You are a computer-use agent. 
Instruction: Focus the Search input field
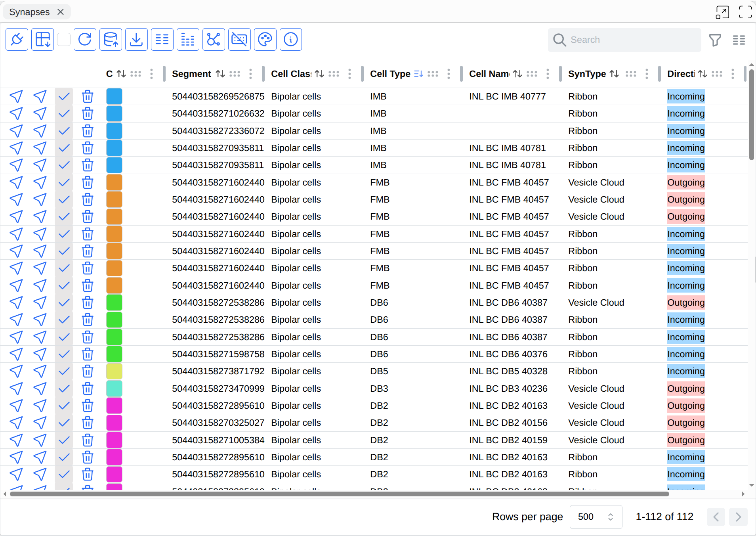624,40
